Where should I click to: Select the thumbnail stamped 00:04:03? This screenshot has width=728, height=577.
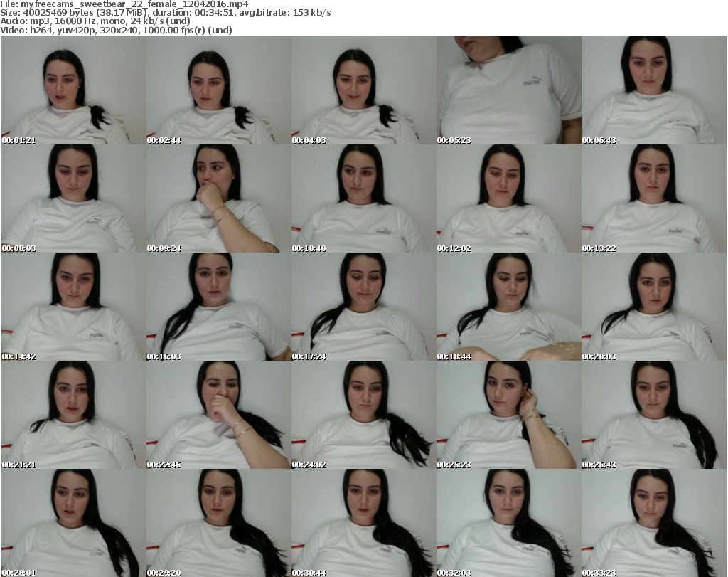(x=363, y=90)
